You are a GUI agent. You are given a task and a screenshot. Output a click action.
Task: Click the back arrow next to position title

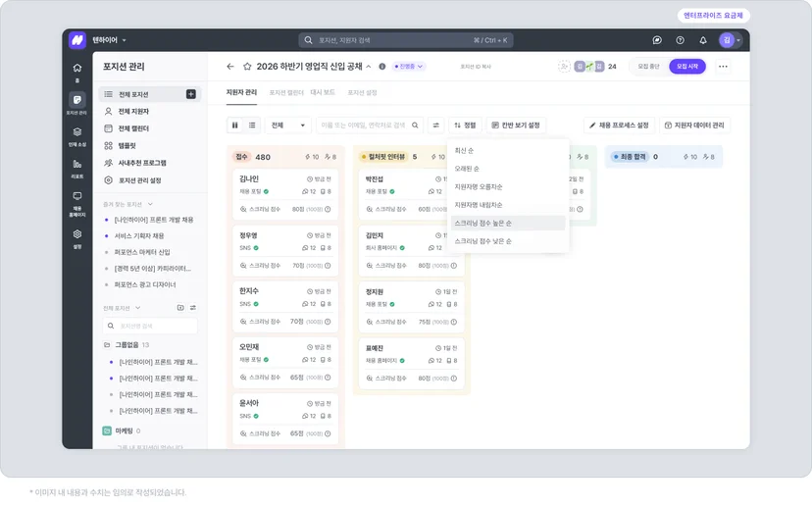tap(230, 67)
